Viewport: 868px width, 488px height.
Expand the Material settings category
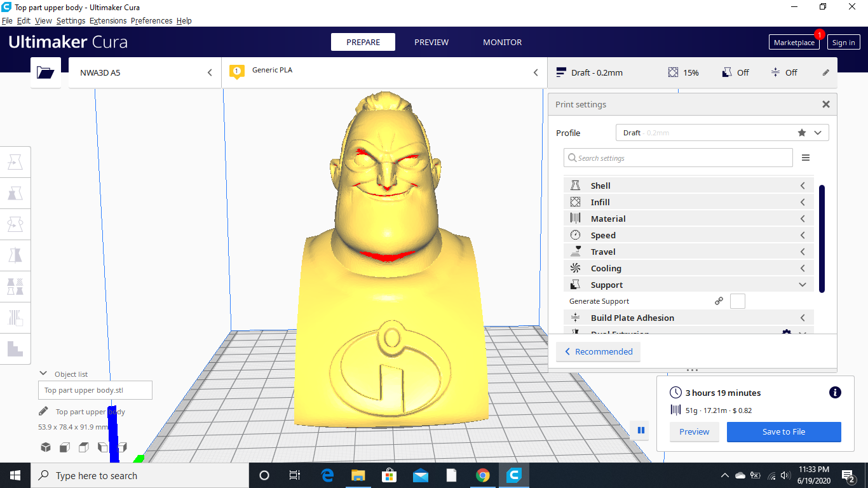pos(688,219)
